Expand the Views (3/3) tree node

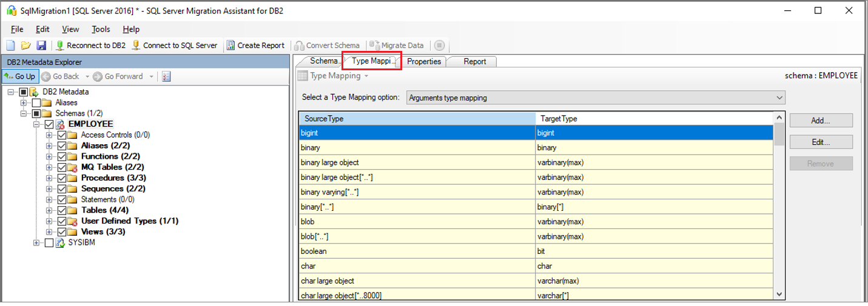click(50, 232)
